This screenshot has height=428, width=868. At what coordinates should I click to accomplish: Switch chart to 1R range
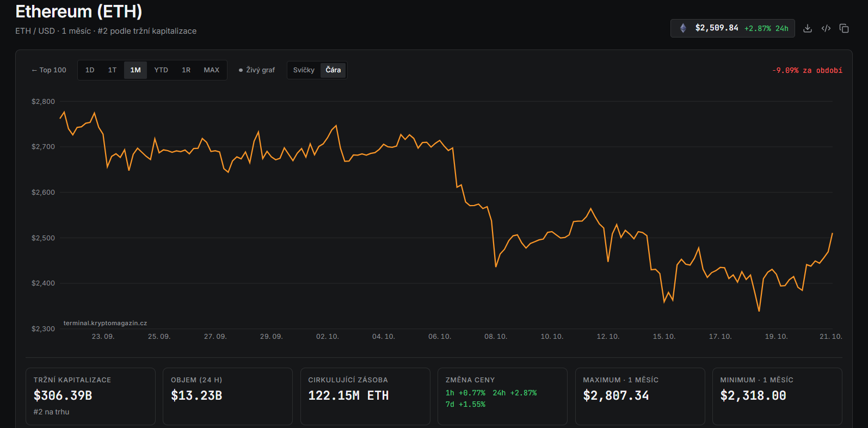tap(186, 70)
